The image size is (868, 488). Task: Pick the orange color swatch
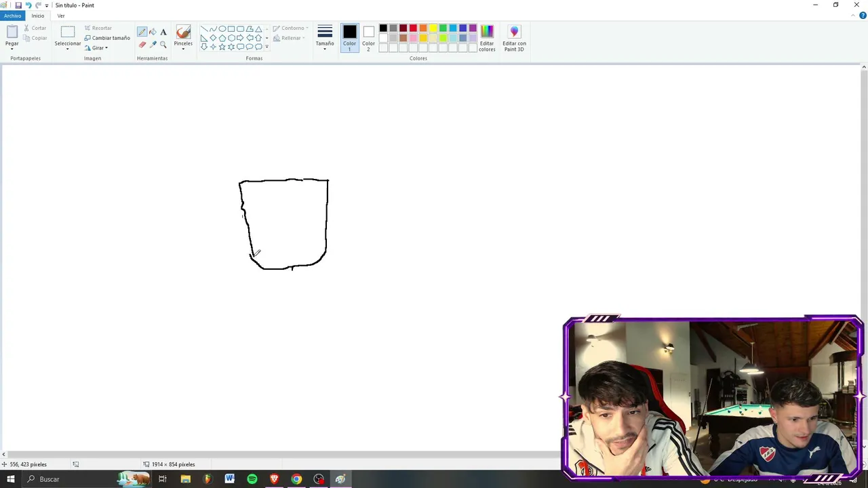point(423,28)
